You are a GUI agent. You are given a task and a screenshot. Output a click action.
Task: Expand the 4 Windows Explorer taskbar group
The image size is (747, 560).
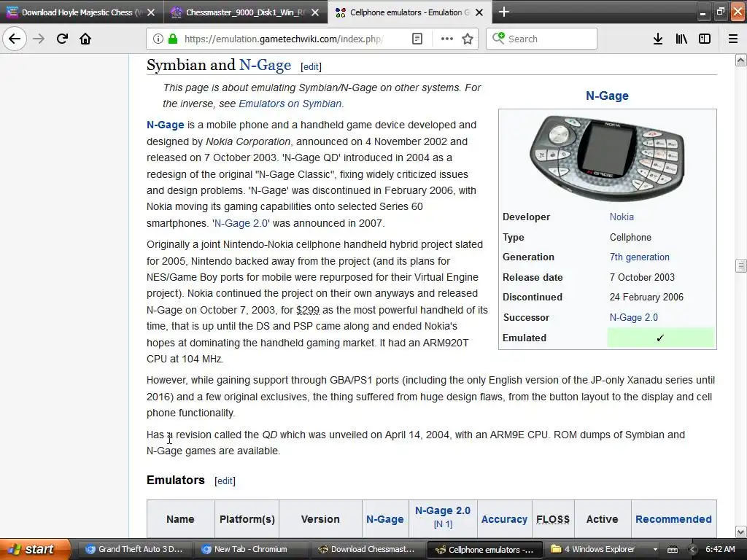pyautogui.click(x=601, y=549)
